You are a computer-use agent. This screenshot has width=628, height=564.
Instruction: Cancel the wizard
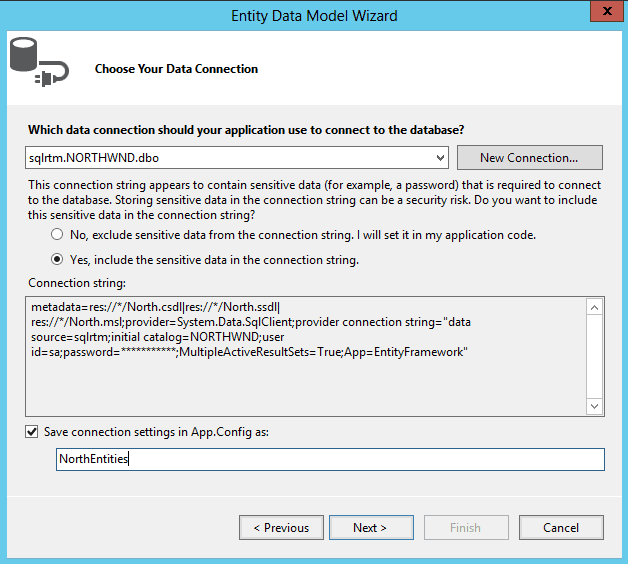[561, 528]
